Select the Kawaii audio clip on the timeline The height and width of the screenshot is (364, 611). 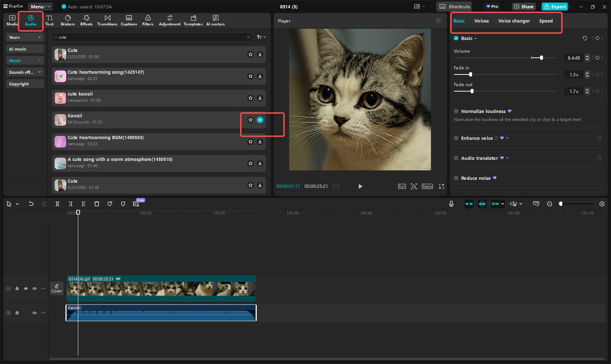coord(161,313)
